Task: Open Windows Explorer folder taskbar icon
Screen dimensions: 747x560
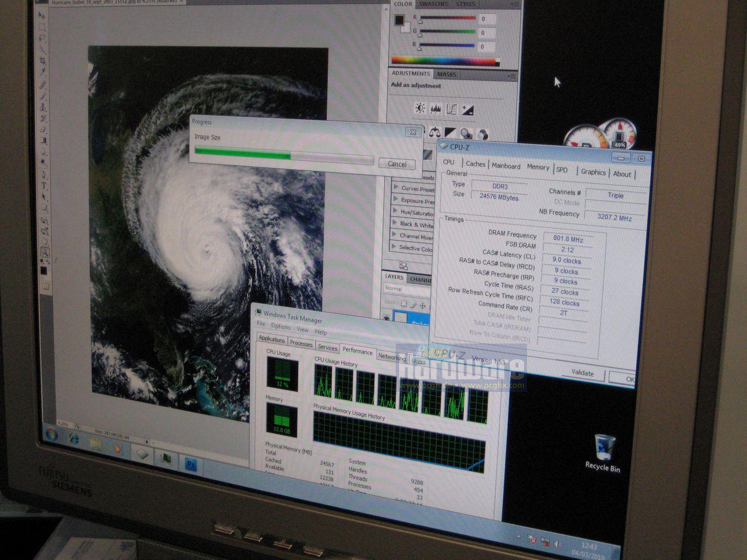Action: coord(95,444)
